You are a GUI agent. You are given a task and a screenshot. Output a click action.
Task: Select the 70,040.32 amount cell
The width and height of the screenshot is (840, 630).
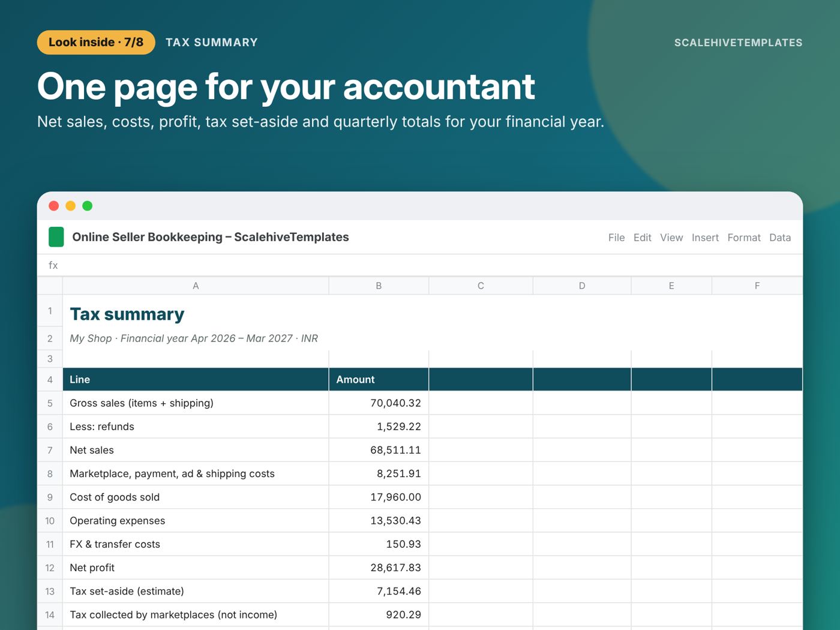379,403
